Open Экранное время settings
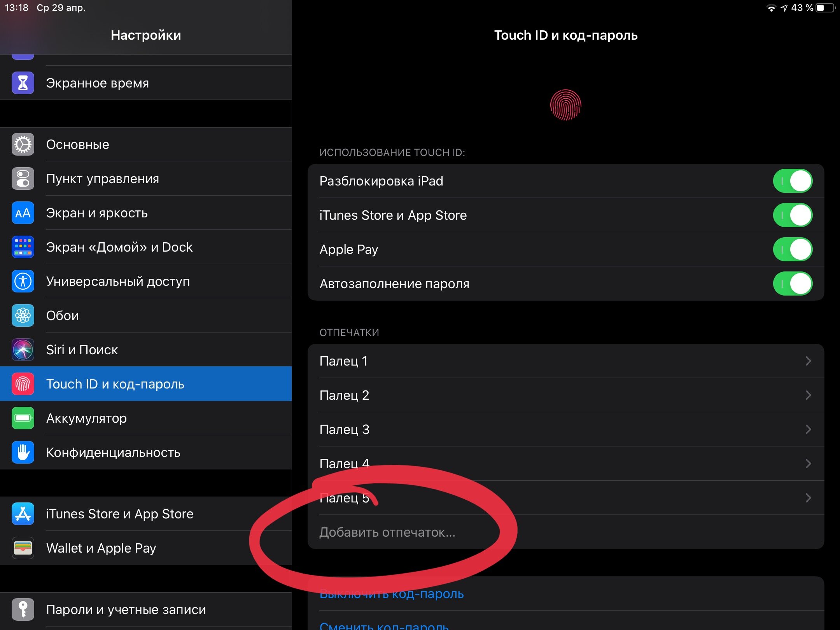 [146, 83]
